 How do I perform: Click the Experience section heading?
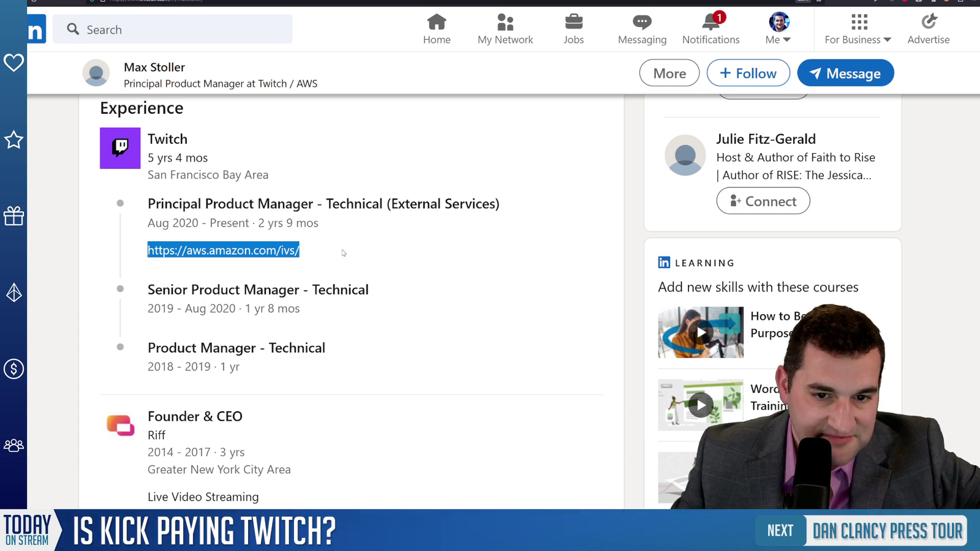[141, 108]
